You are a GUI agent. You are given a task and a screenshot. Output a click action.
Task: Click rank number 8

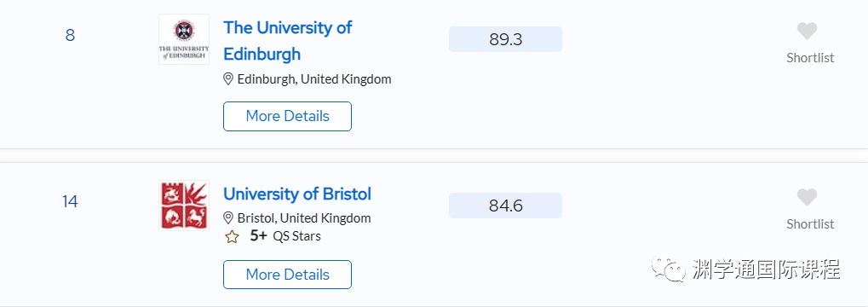point(70,36)
